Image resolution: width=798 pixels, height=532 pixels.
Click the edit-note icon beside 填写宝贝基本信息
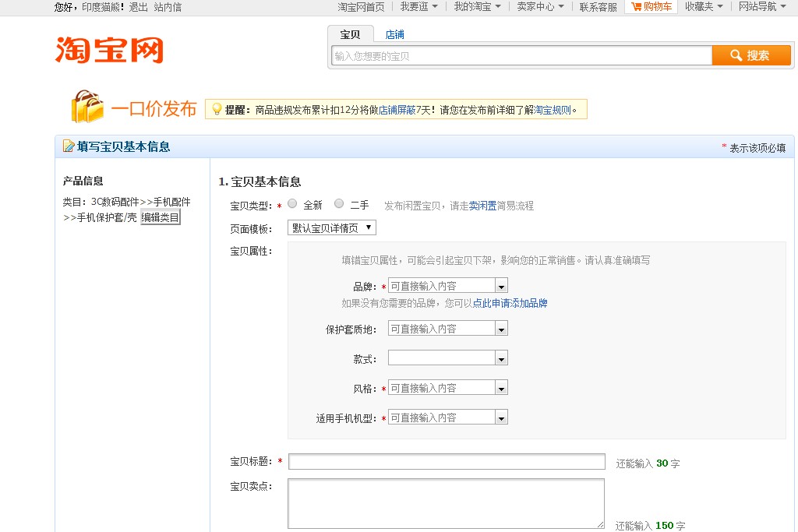click(x=69, y=146)
